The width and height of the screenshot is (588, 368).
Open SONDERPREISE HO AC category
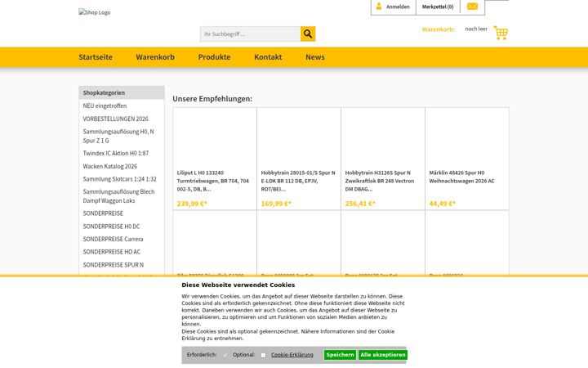[111, 252]
